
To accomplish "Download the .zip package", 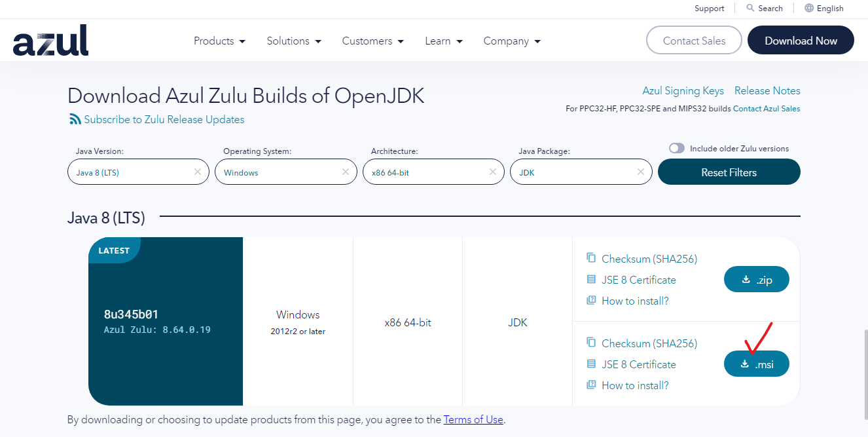I will pyautogui.click(x=756, y=280).
